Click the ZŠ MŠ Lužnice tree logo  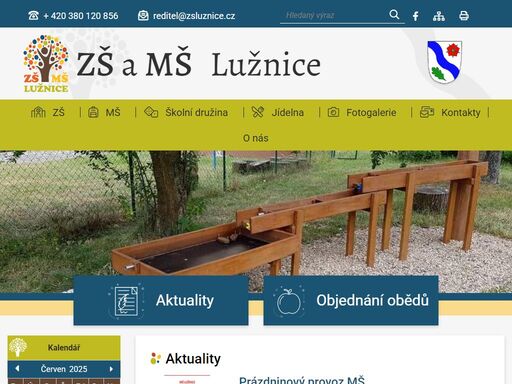tap(46, 64)
